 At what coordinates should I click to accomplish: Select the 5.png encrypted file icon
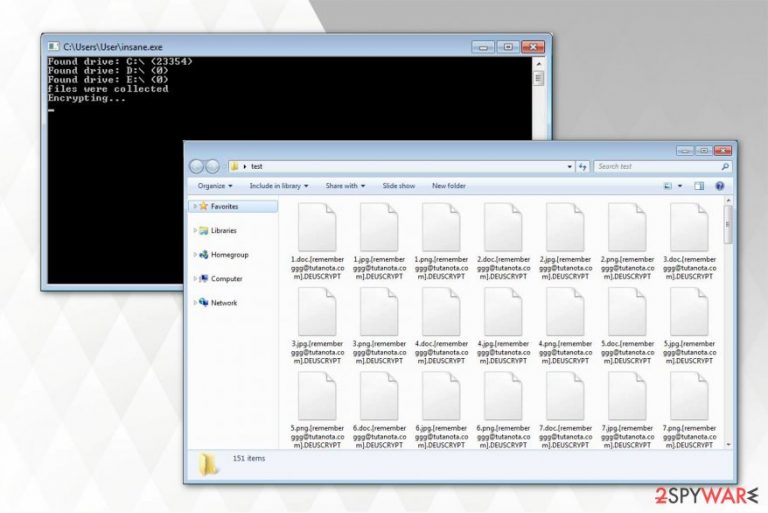(317, 396)
